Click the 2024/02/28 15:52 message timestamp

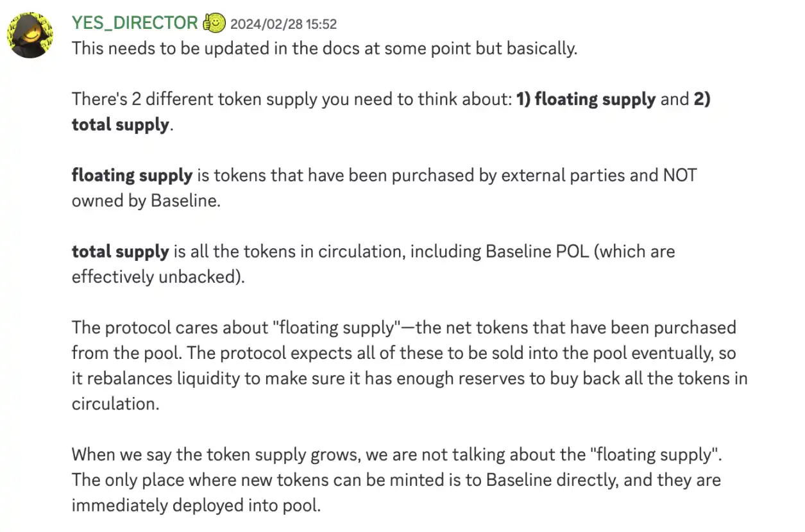pyautogui.click(x=283, y=24)
